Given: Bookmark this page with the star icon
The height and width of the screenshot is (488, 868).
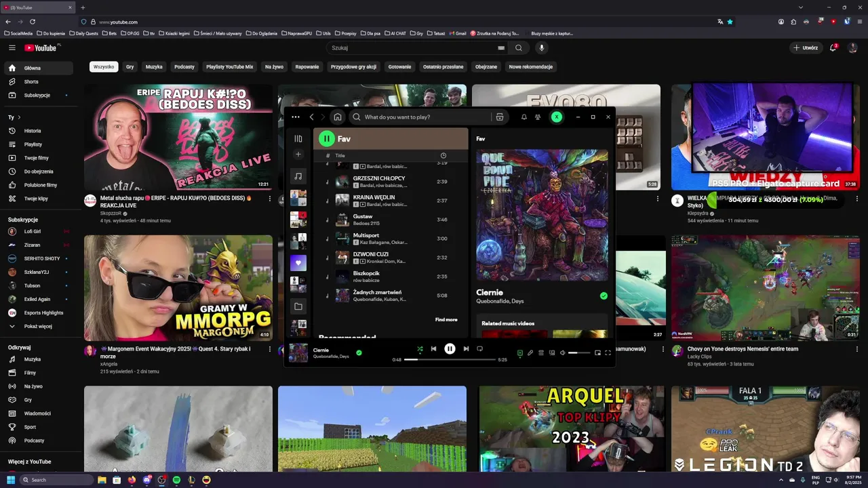Looking at the screenshot, I should [x=730, y=22].
